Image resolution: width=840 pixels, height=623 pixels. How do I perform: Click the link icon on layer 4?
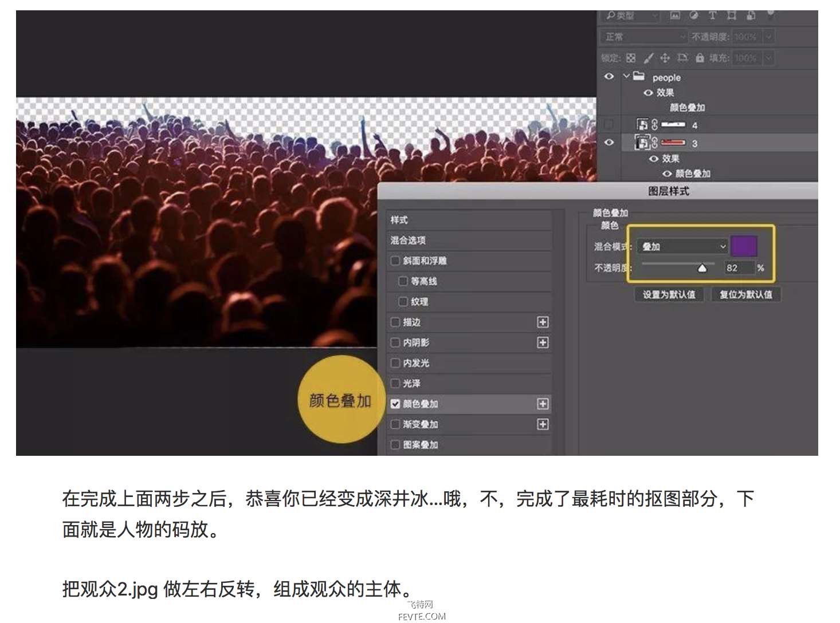click(654, 124)
